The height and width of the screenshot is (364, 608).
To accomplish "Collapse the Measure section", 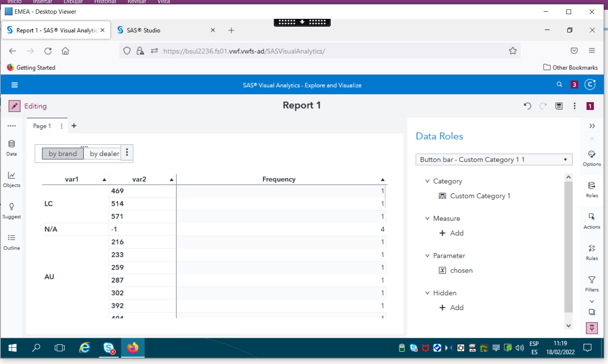I will pos(427,218).
